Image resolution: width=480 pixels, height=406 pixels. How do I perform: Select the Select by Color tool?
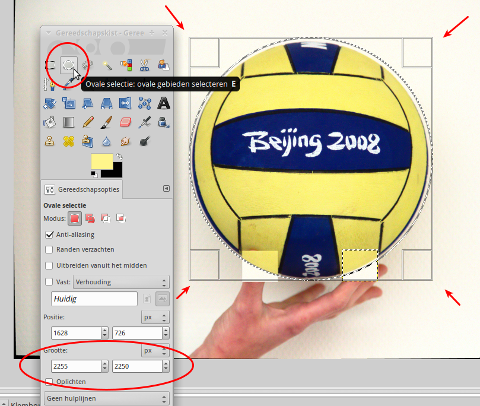coord(126,65)
